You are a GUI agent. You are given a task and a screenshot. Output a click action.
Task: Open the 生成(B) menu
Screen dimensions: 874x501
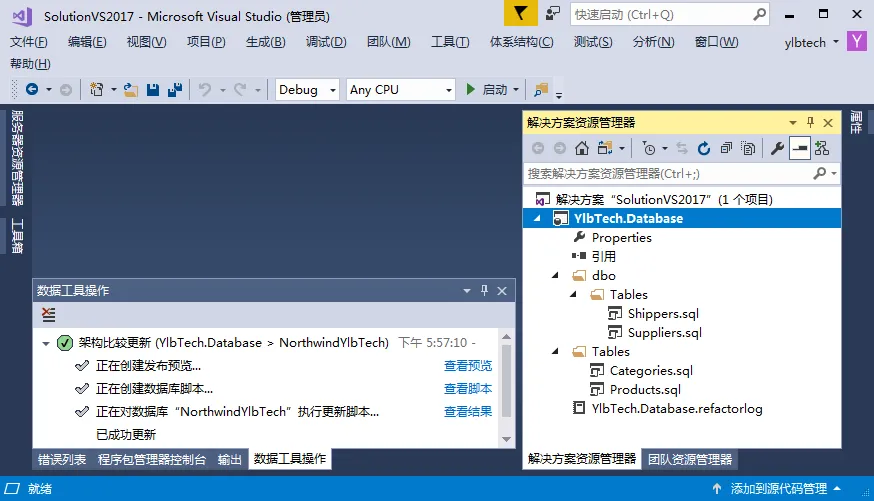point(265,42)
